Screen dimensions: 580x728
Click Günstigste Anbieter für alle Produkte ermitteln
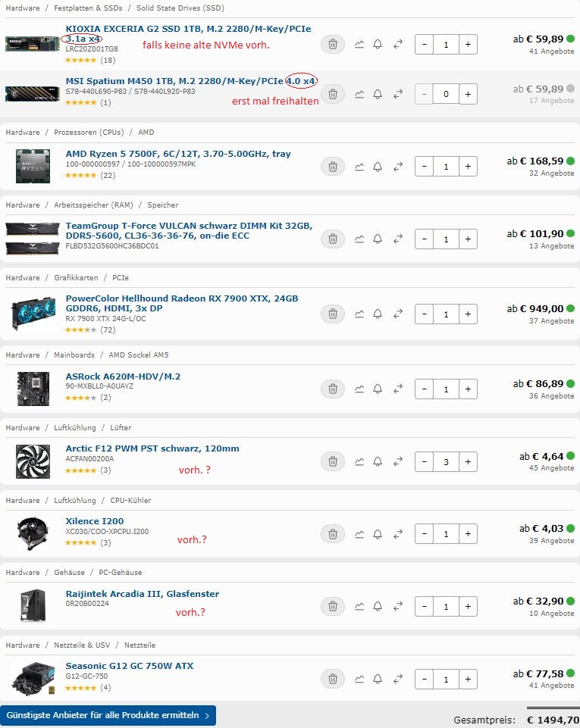(x=108, y=715)
